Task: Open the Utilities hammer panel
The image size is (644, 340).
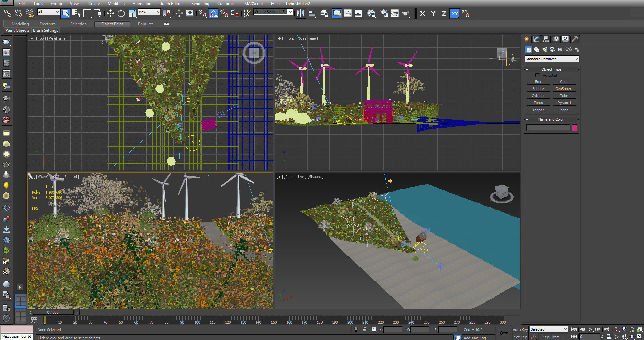Action: [x=575, y=39]
